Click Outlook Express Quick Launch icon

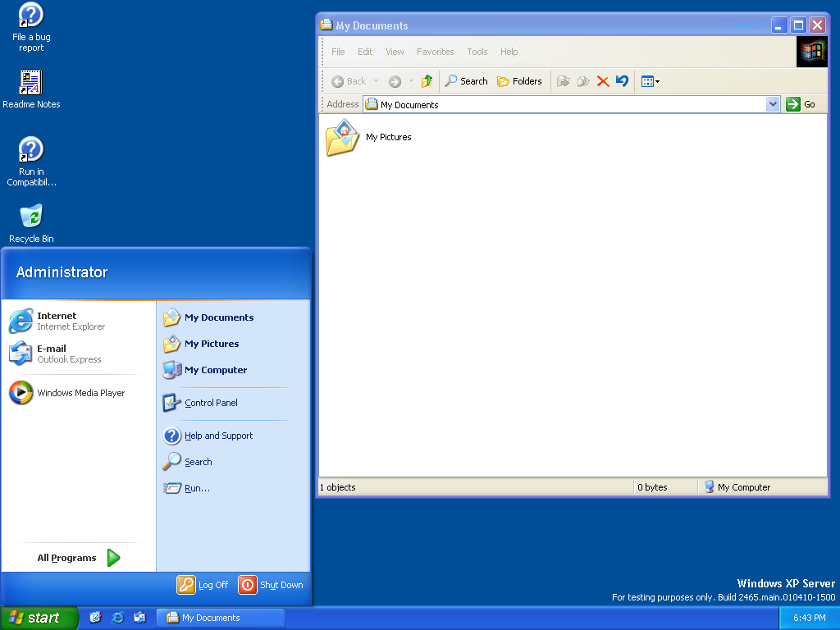pos(139,618)
